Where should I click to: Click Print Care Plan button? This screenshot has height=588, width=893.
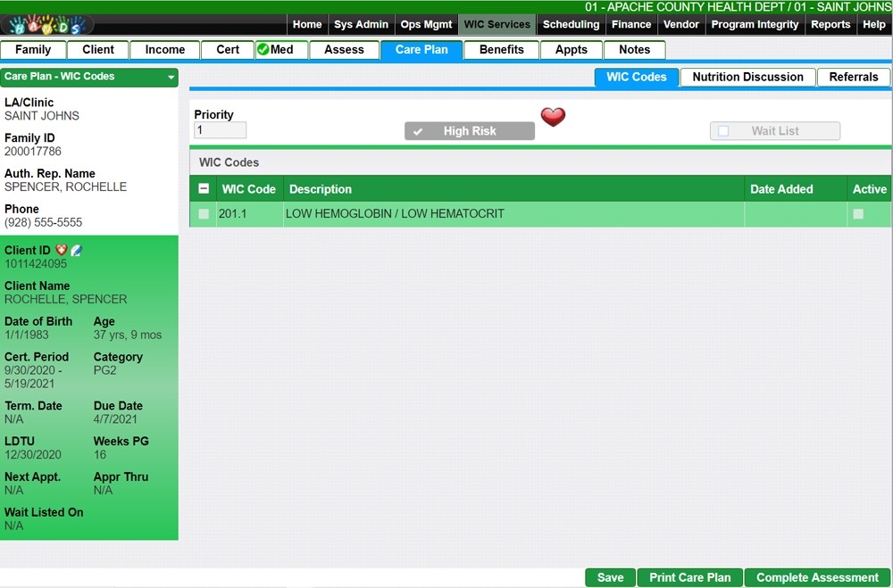tap(689, 577)
